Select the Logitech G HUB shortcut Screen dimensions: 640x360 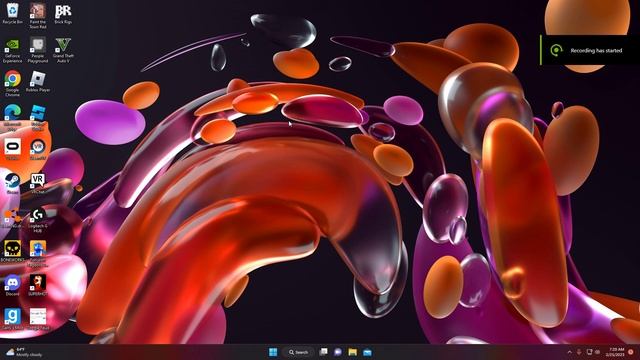[x=38, y=220]
